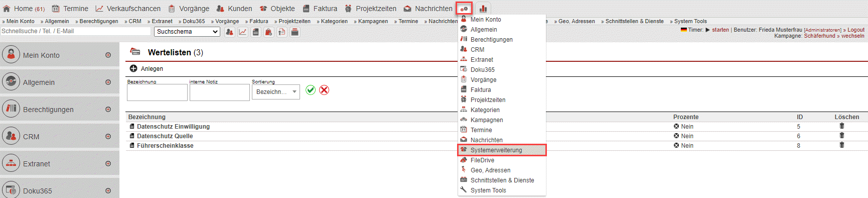The width and height of the screenshot is (868, 198).
Task: Click the CRM sidebar round icon
Action: pyautogui.click(x=11, y=136)
